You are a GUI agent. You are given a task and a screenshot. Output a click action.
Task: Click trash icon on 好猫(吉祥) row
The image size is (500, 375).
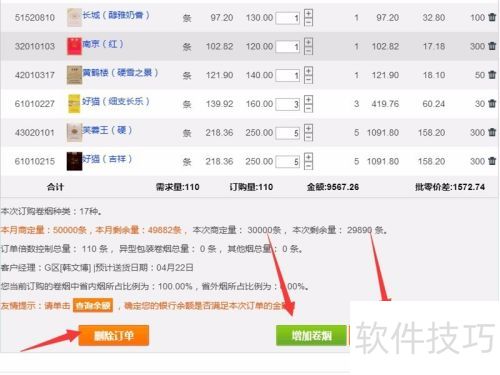click(x=492, y=161)
